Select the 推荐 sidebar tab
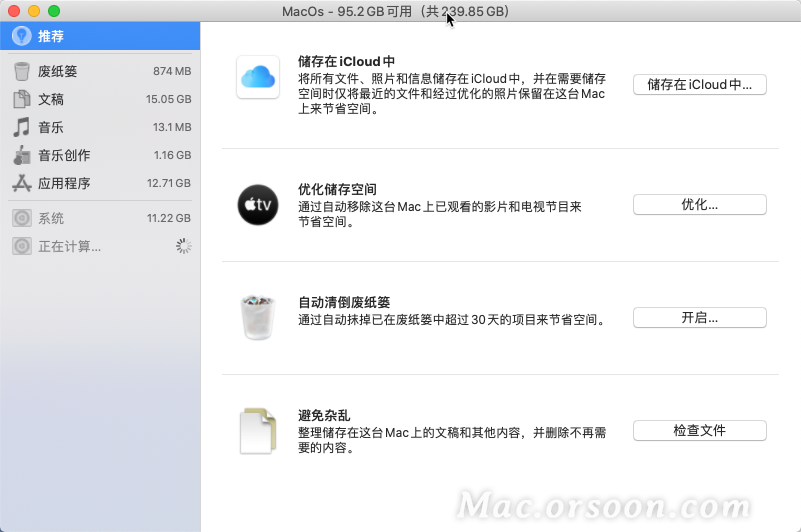 pyautogui.click(x=100, y=36)
